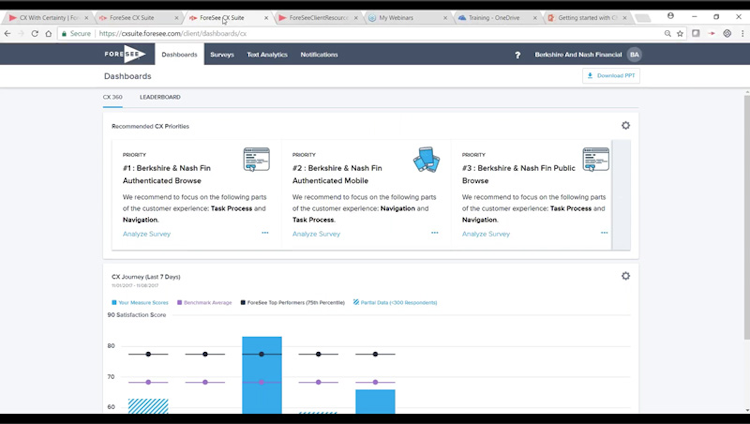Open Recommended CX Priorities settings gear
This screenshot has width=750, height=424.
pyautogui.click(x=626, y=125)
